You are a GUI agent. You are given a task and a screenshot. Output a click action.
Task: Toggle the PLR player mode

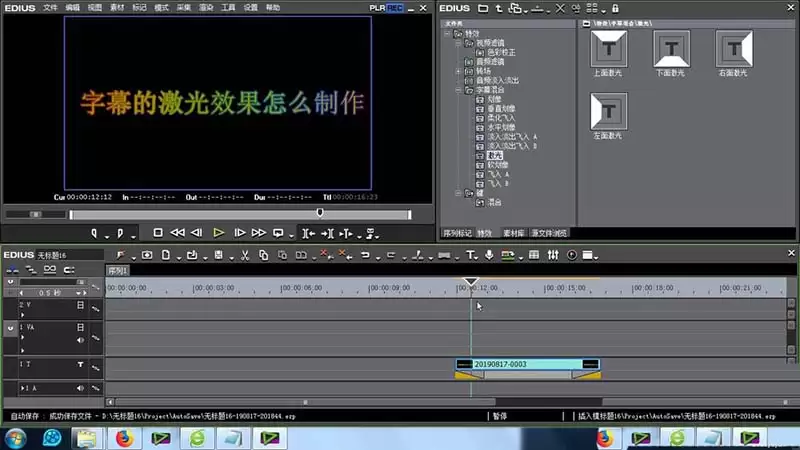point(377,8)
